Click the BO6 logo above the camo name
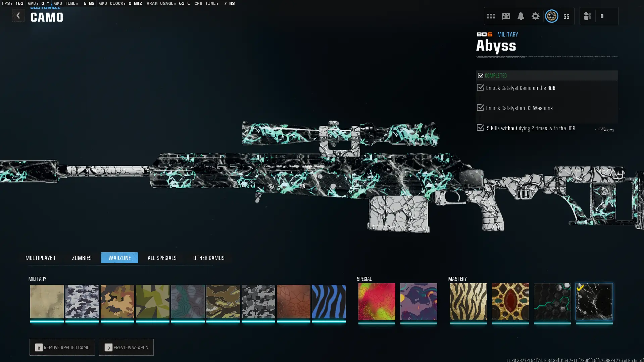 click(x=485, y=34)
